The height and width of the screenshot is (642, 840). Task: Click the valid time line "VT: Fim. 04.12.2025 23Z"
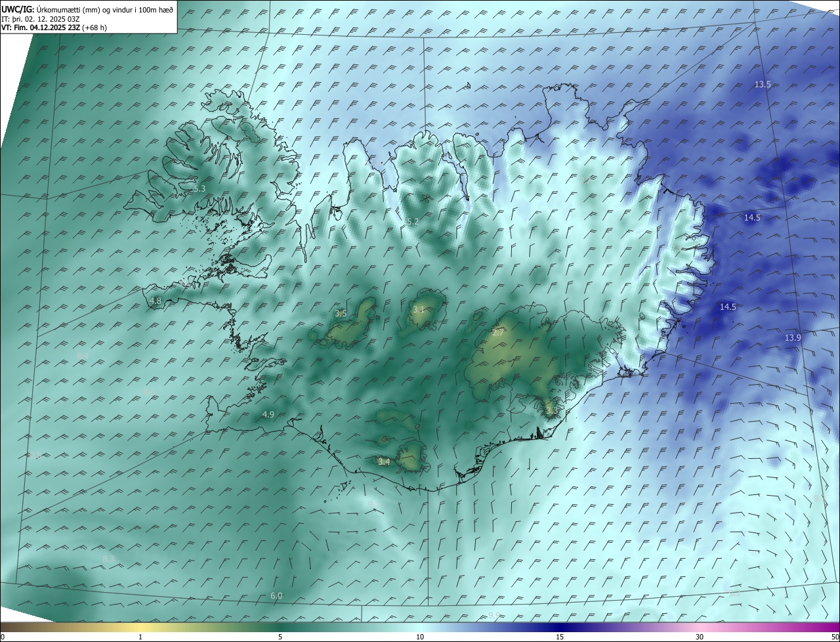pyautogui.click(x=40, y=27)
